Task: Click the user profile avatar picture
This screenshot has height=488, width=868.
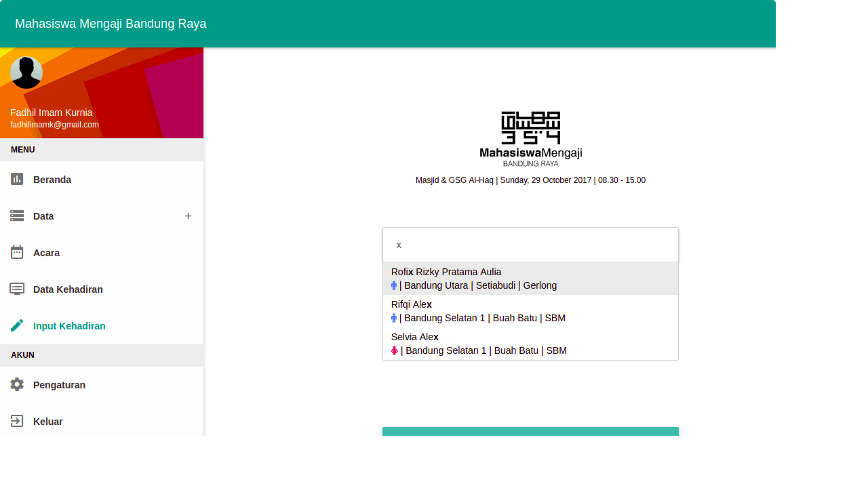Action: (x=26, y=73)
